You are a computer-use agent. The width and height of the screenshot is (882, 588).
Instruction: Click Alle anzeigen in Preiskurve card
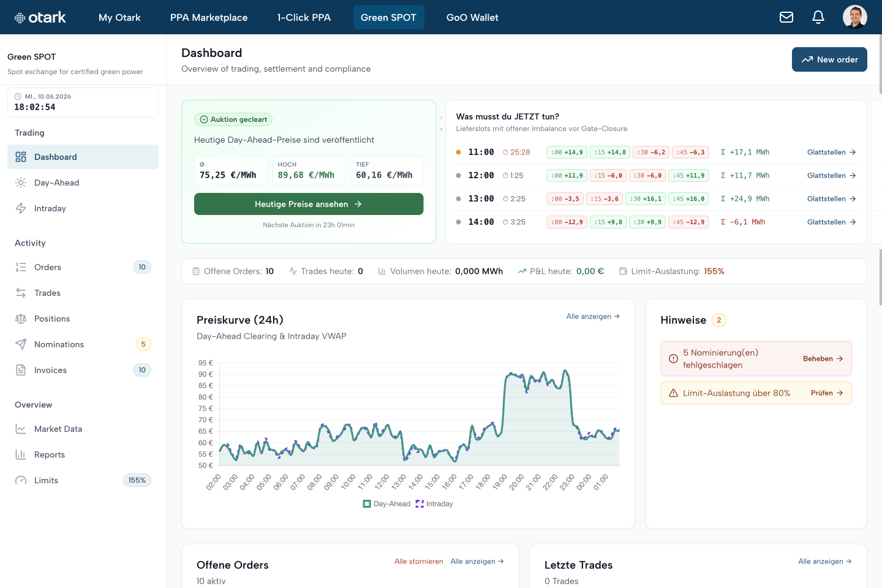coord(593,316)
